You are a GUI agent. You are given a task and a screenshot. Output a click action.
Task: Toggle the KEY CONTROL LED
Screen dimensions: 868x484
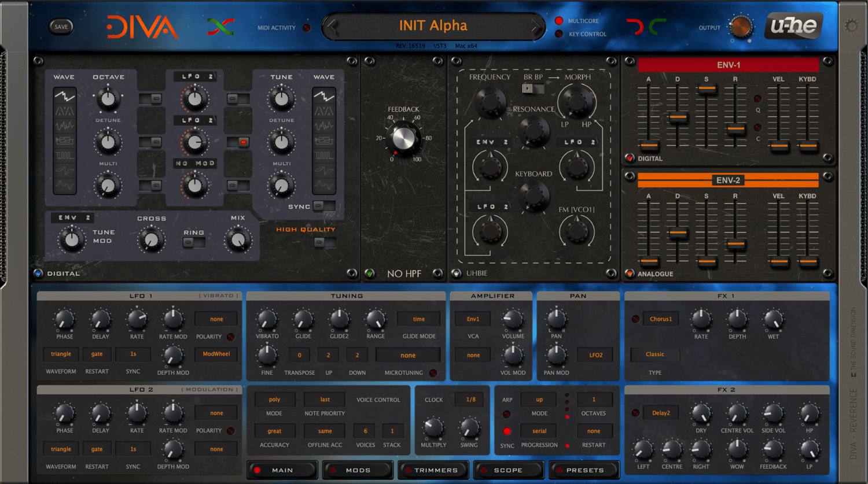coord(559,34)
